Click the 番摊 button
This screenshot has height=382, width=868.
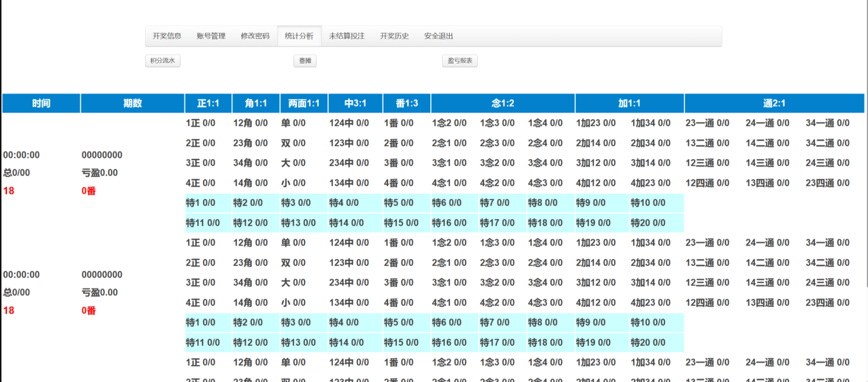click(x=305, y=61)
